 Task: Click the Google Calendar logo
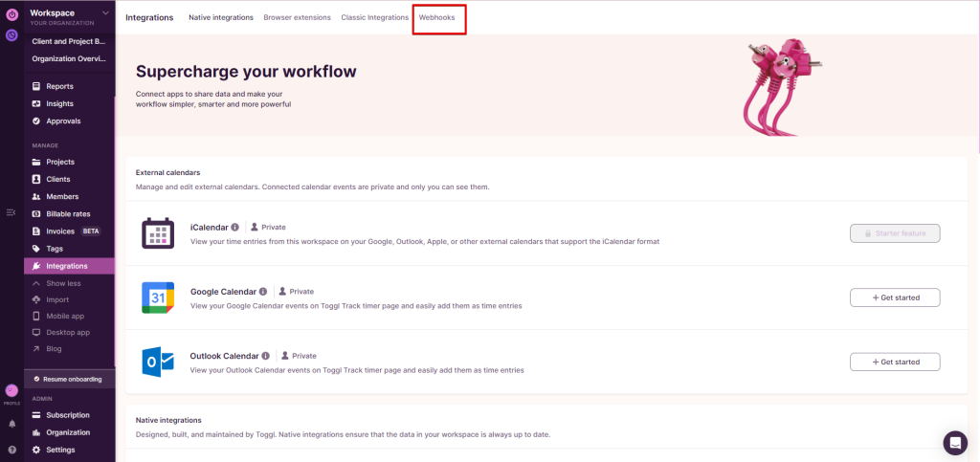point(158,297)
